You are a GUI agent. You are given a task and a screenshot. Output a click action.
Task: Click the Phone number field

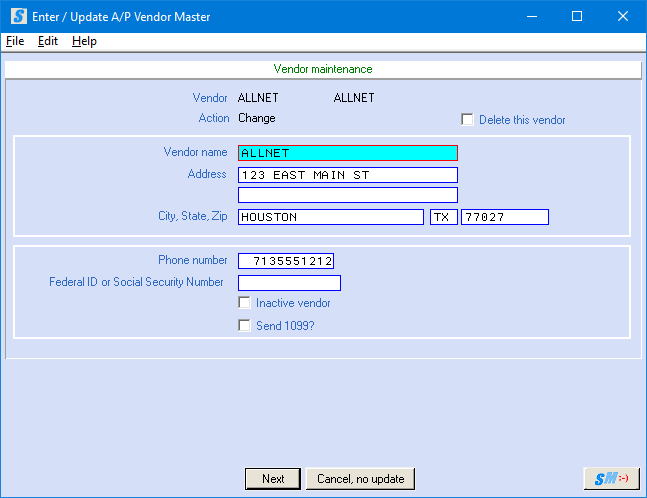pos(286,261)
